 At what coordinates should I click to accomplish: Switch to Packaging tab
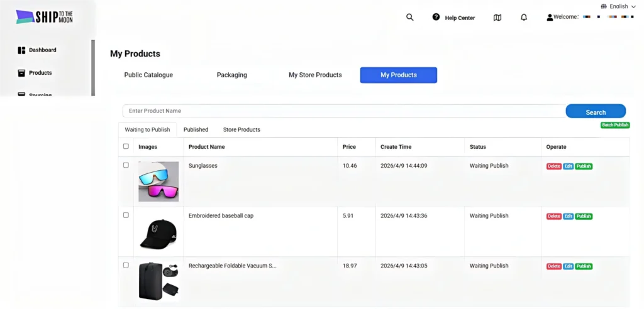pyautogui.click(x=232, y=75)
